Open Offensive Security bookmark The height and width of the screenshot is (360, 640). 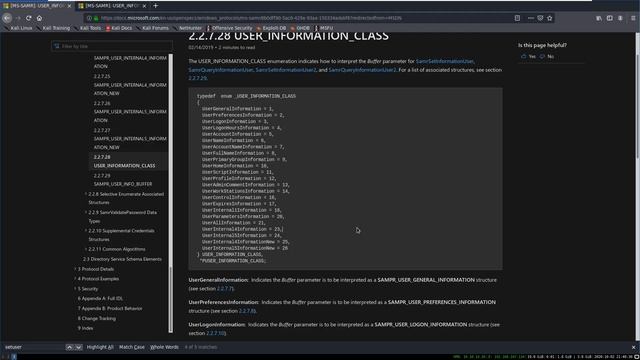coord(229,28)
